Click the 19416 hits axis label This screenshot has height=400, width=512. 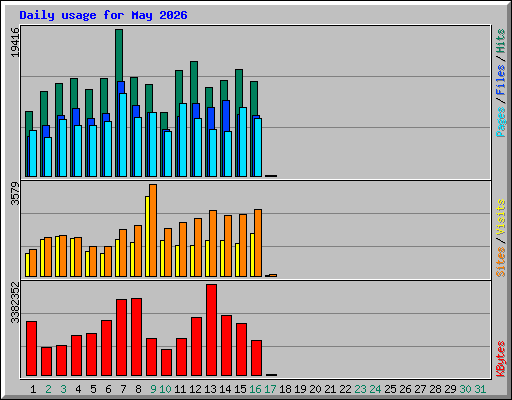pyautogui.click(x=15, y=42)
